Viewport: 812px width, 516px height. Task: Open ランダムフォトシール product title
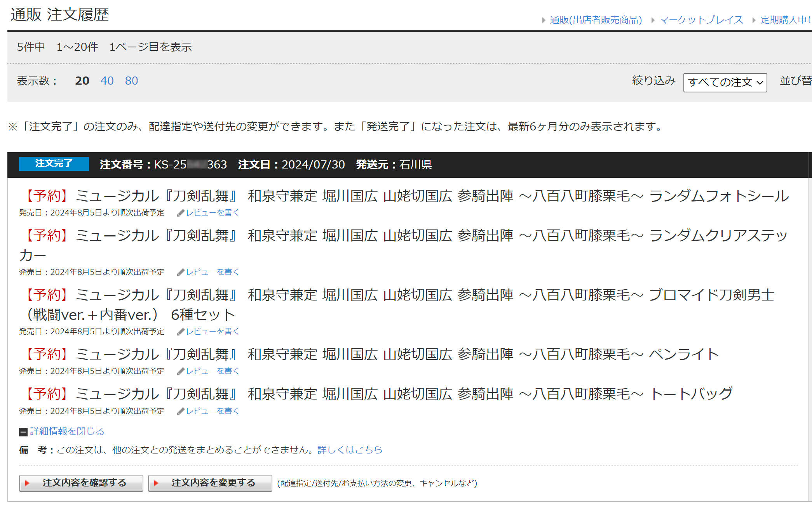(404, 196)
